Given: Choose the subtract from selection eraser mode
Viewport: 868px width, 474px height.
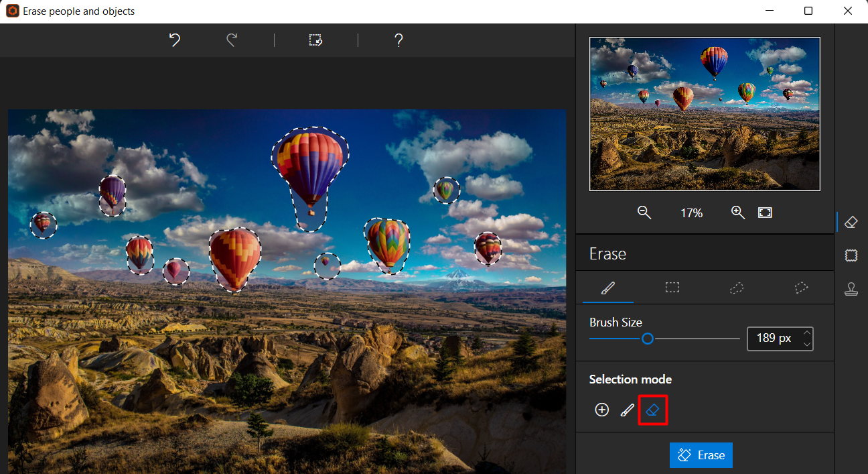Looking at the screenshot, I should tap(653, 410).
